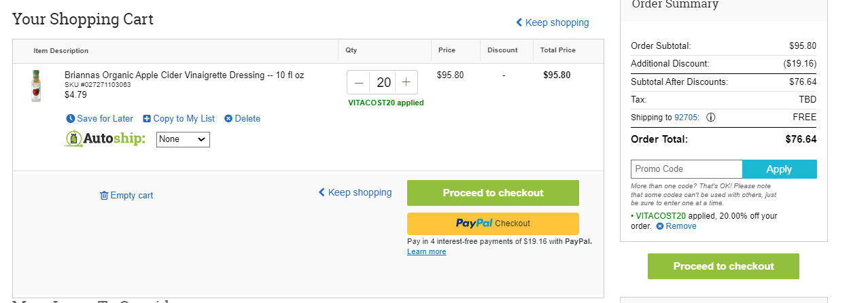Open the Briannas Organic Apple Cider Vinaigrette title link
This screenshot has width=868, height=303.
pos(184,75)
